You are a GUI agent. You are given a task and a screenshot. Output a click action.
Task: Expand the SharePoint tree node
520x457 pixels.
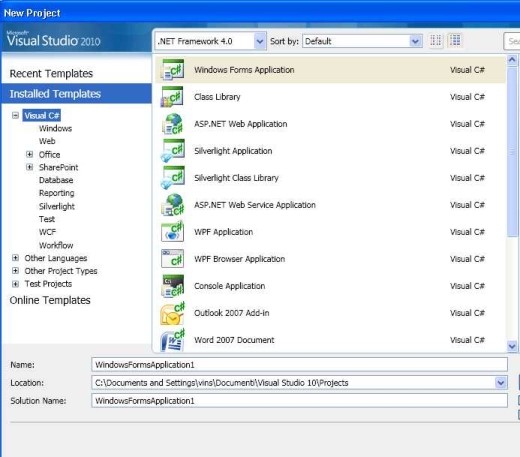pyautogui.click(x=29, y=167)
